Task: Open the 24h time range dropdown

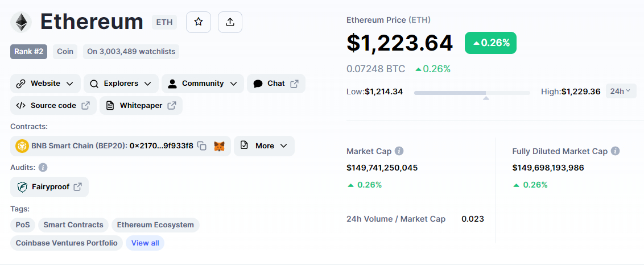Action: pos(621,91)
